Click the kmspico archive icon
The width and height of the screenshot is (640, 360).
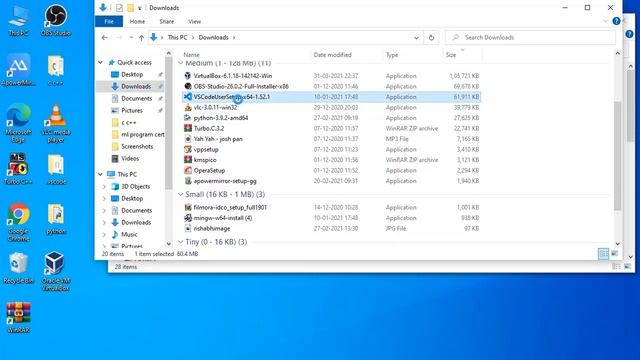tap(188, 160)
